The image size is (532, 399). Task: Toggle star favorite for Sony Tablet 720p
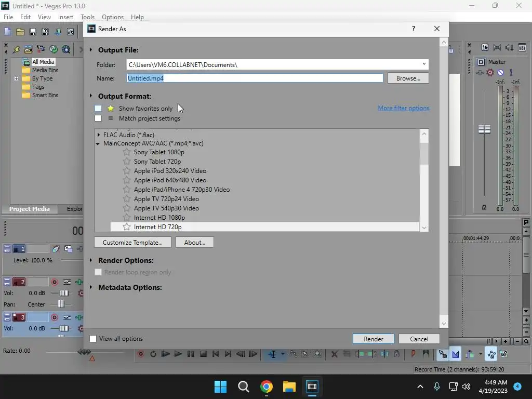point(127,162)
